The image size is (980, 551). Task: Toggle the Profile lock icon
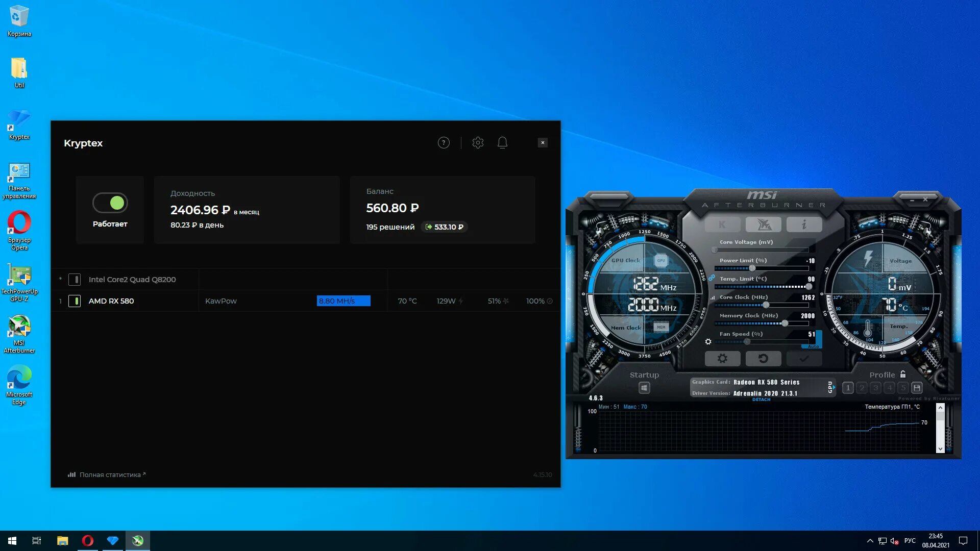pos(903,374)
